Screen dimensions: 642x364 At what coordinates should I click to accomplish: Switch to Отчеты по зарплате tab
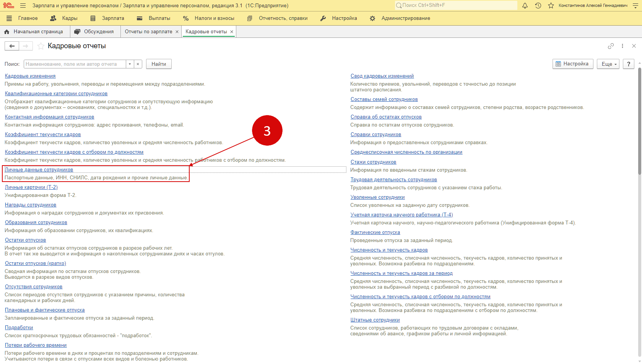pyautogui.click(x=149, y=32)
